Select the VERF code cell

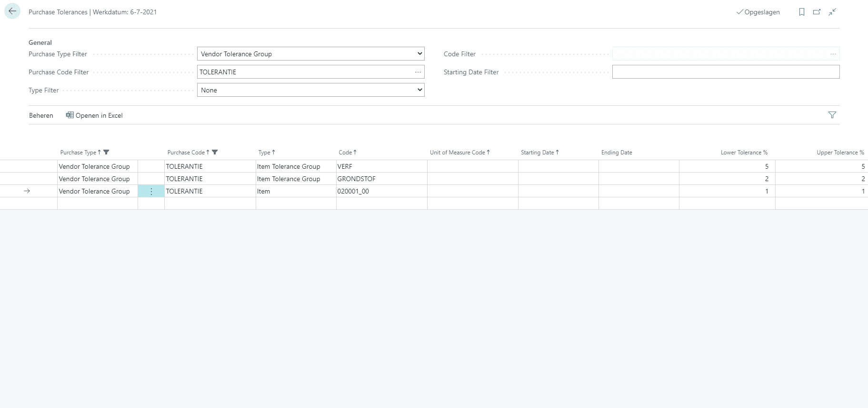pos(381,166)
